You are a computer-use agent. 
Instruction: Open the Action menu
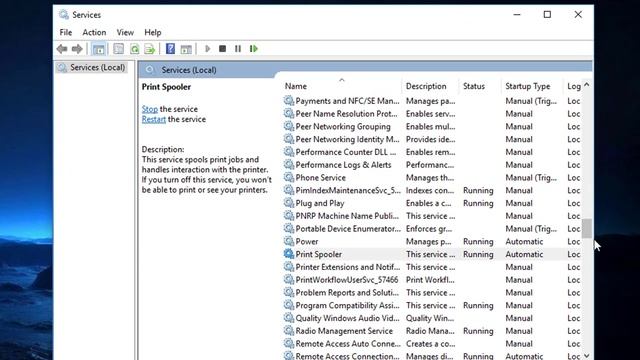tap(94, 32)
